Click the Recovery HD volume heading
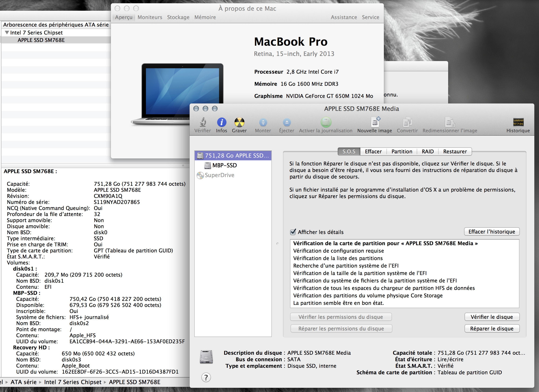This screenshot has height=392, width=539. coord(31,347)
